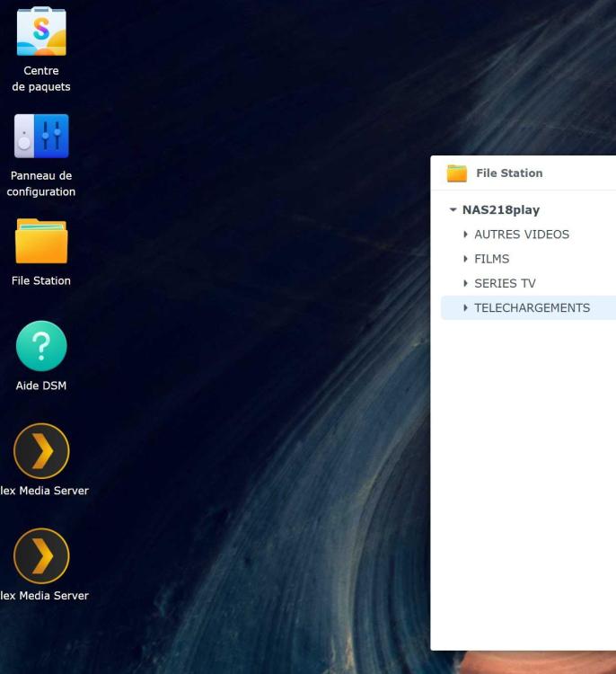Click the File Station window title text
This screenshot has height=674, width=616.
click(509, 173)
